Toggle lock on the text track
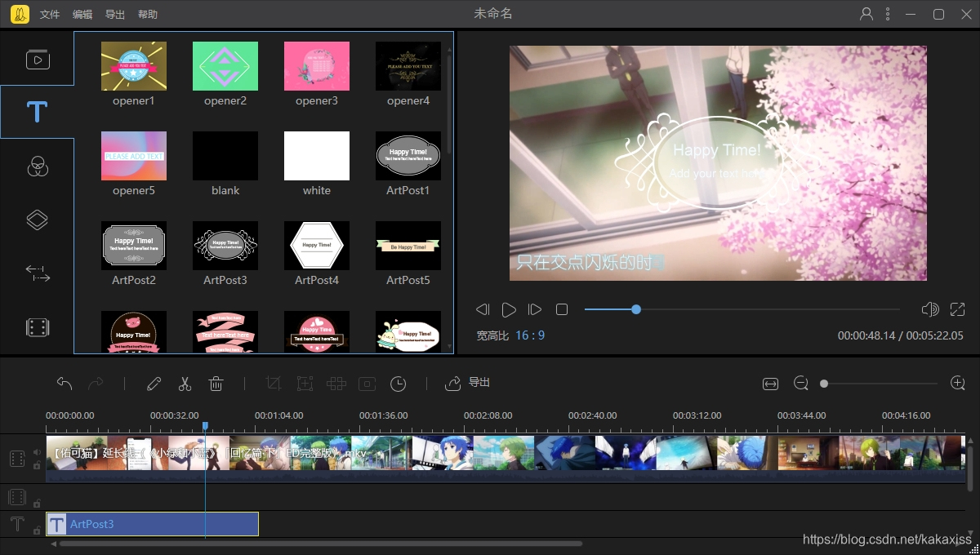 tap(37, 531)
